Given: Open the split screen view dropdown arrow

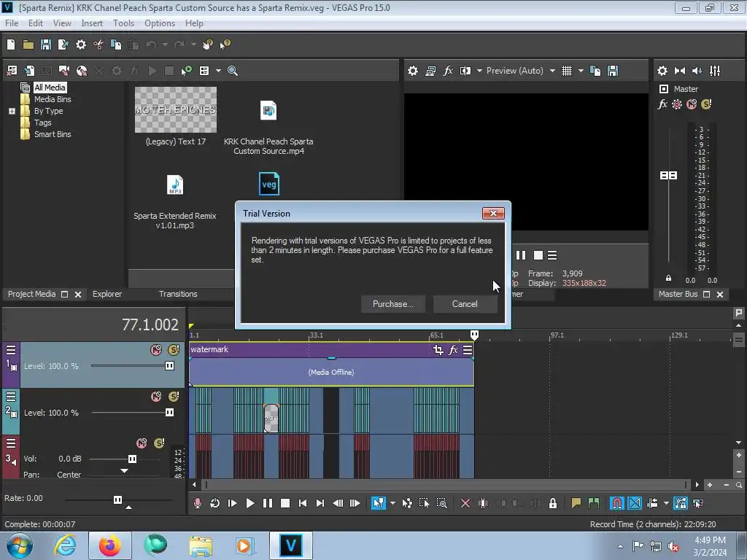Looking at the screenshot, I should (479, 71).
